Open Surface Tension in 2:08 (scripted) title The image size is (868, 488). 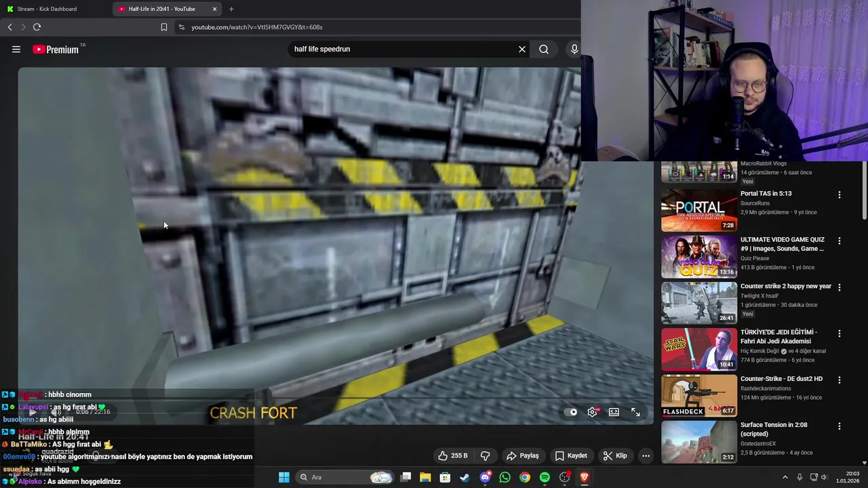774,429
